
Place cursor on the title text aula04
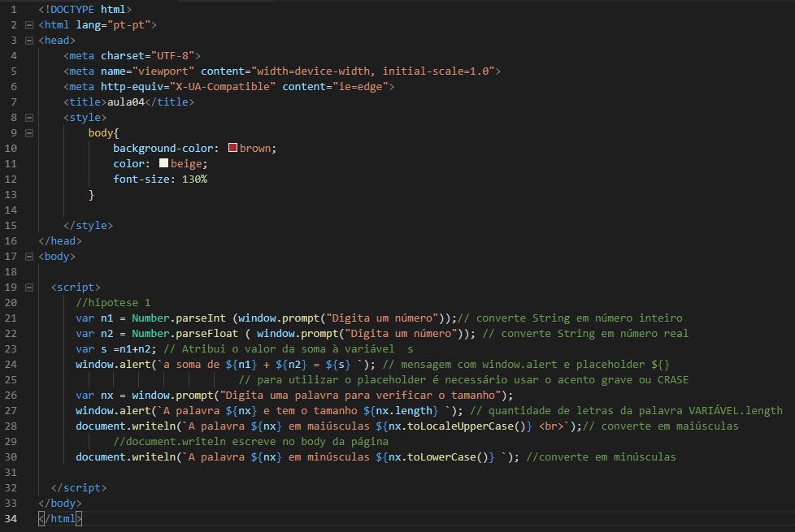click(x=126, y=102)
